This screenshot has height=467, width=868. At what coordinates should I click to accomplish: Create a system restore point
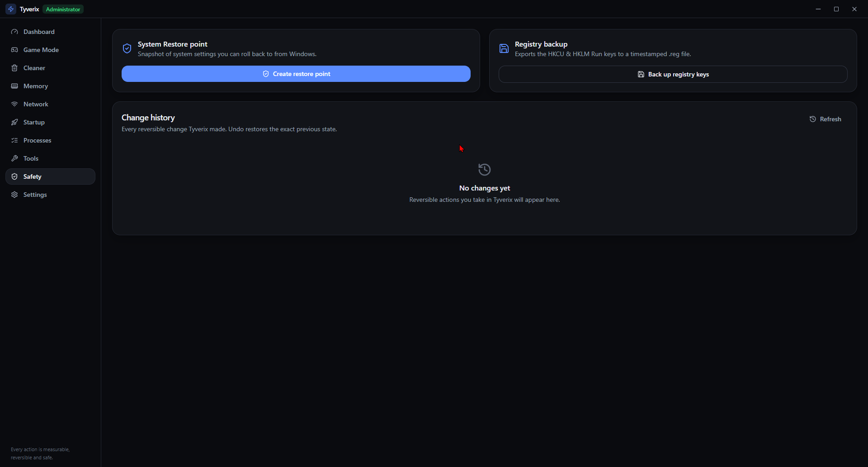click(296, 74)
